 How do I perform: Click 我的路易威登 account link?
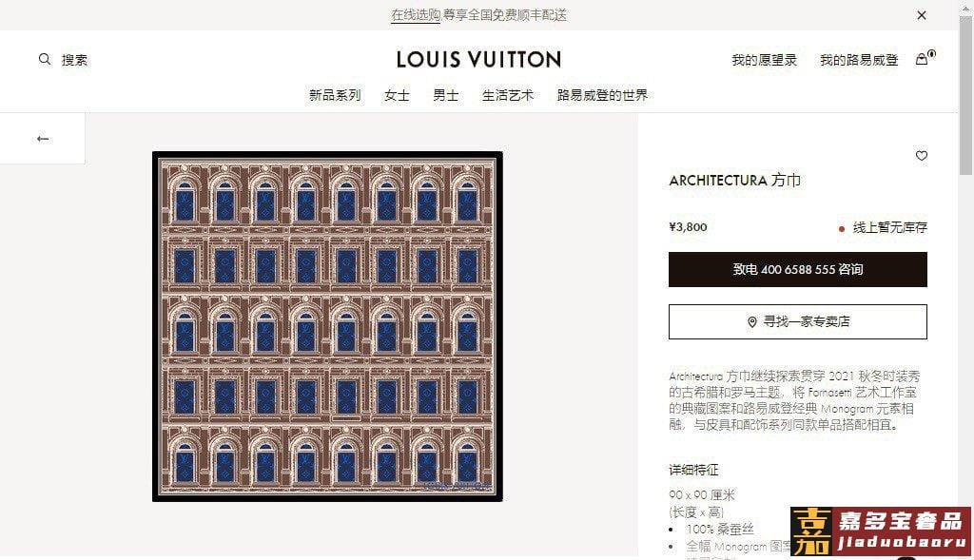point(859,60)
